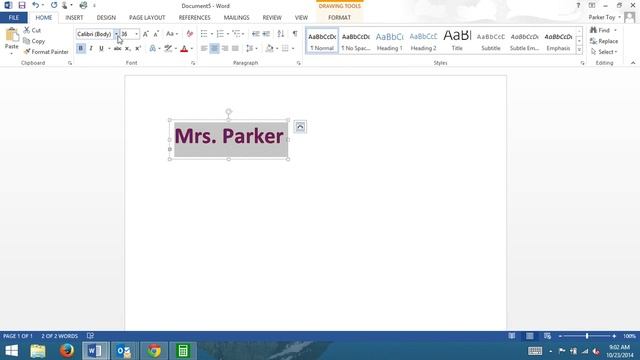Open Chrome from the taskbar

pyautogui.click(x=154, y=351)
